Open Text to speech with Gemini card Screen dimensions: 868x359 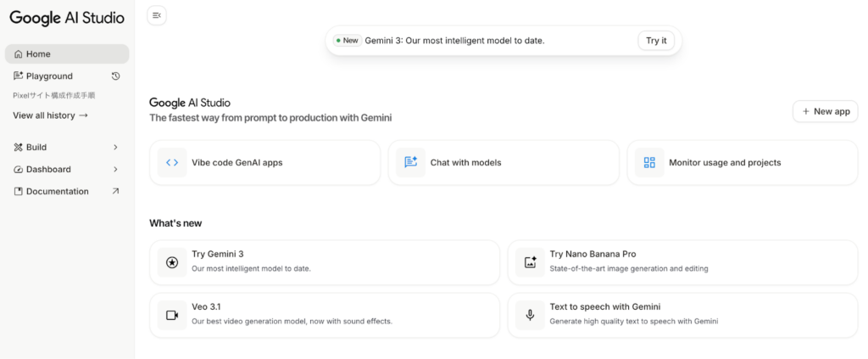pos(682,315)
